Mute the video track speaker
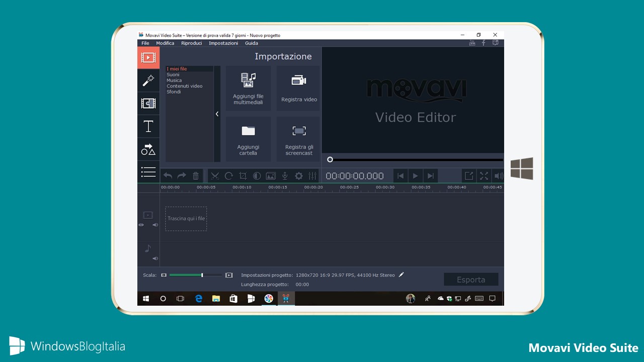 155,225
